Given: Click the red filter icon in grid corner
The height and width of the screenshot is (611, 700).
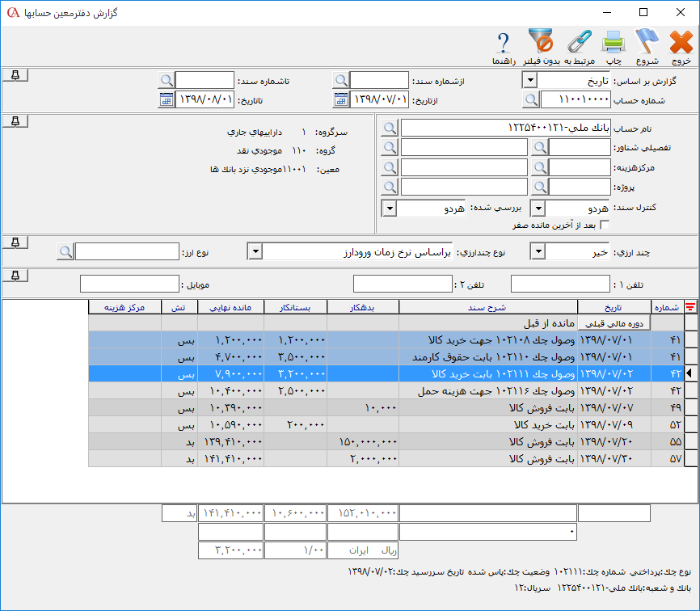Looking at the screenshot, I should pos(689,306).
